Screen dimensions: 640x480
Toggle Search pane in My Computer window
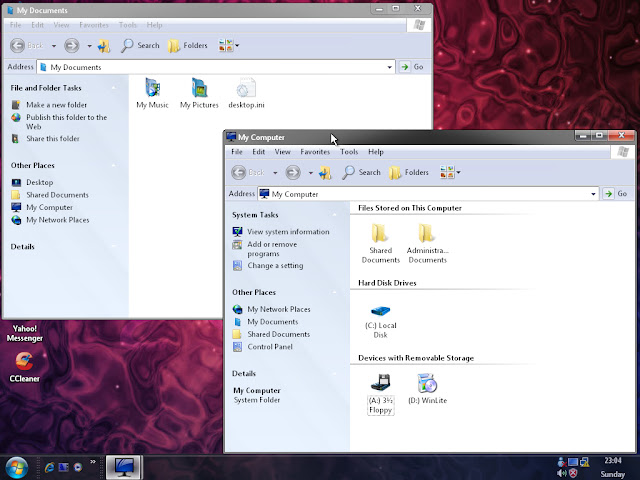(x=362, y=172)
